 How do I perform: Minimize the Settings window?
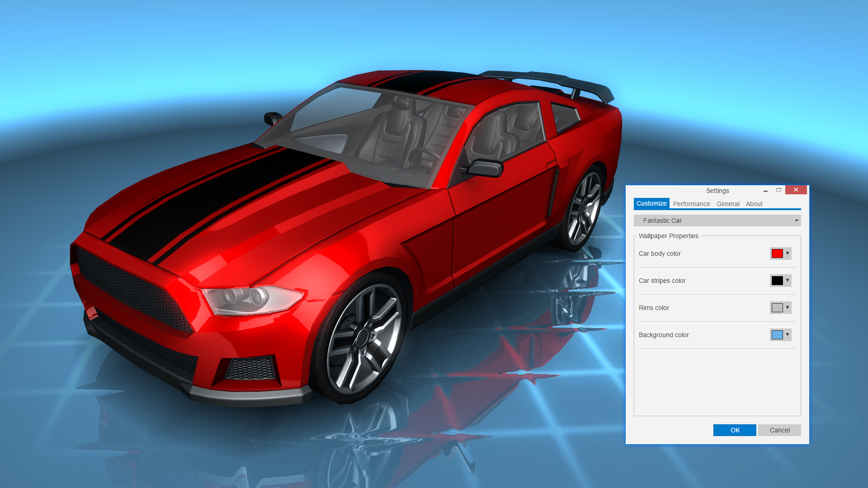coord(765,190)
